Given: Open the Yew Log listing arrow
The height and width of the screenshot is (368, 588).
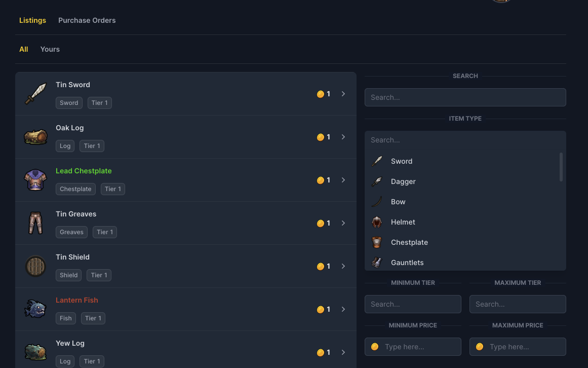Looking at the screenshot, I should [343, 352].
